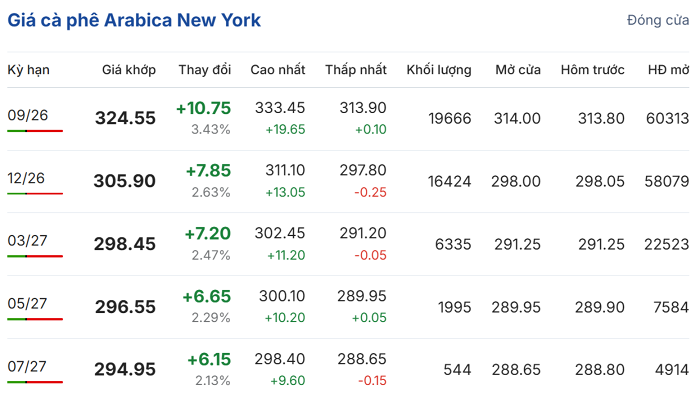Viewport: 700px width, 394px height.
Task: Click the Thay đổi column header
Action: pyautogui.click(x=205, y=70)
